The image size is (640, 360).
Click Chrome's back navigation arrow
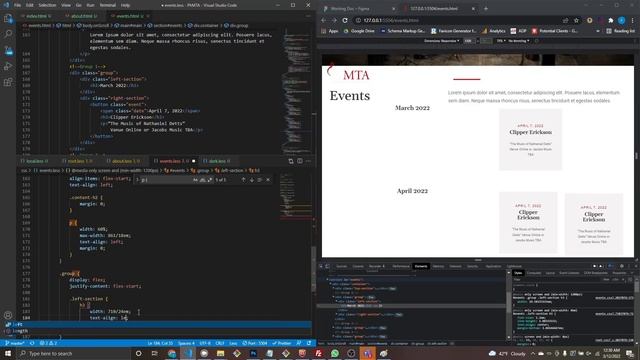[324, 20]
